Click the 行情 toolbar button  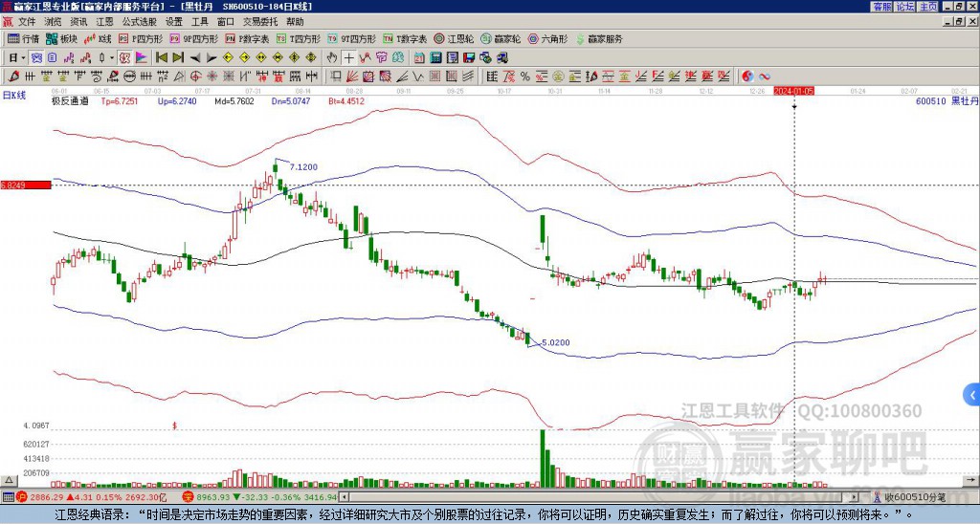24,38
